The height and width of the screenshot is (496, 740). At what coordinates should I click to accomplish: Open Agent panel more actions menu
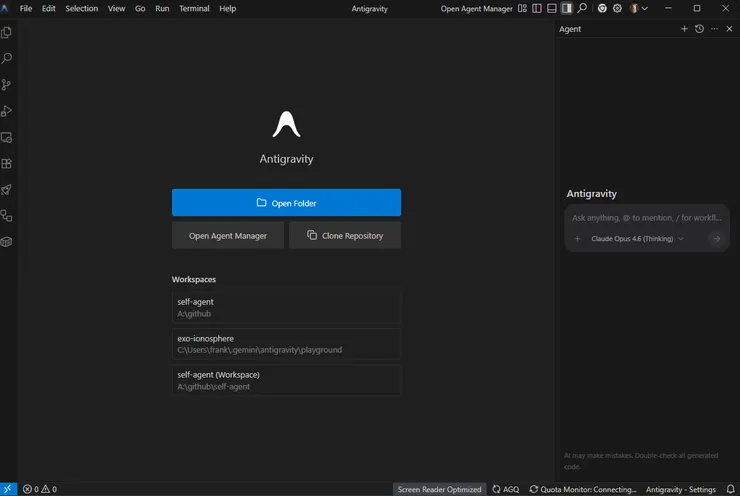715,29
